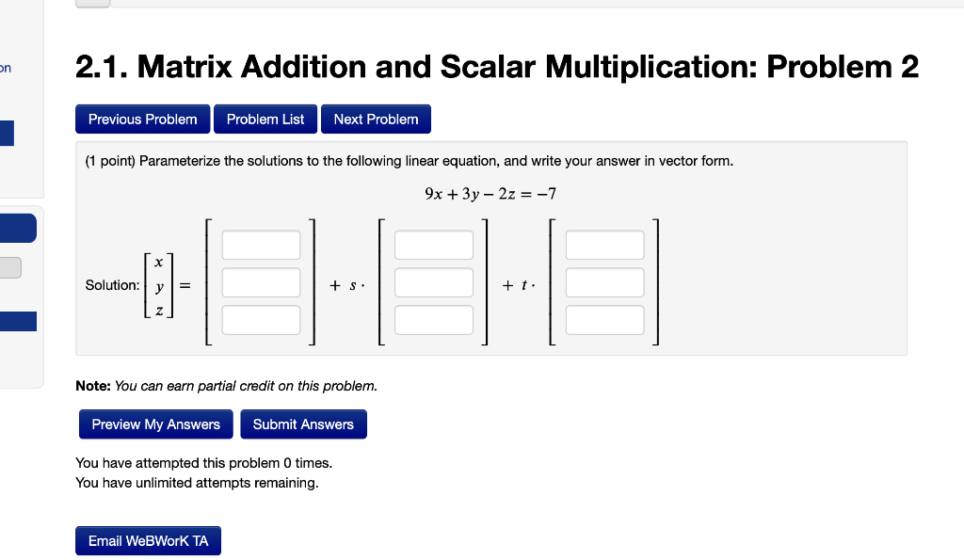Click Email WeBWorK TA
Image resolution: width=964 pixels, height=560 pixels.
pos(148,540)
